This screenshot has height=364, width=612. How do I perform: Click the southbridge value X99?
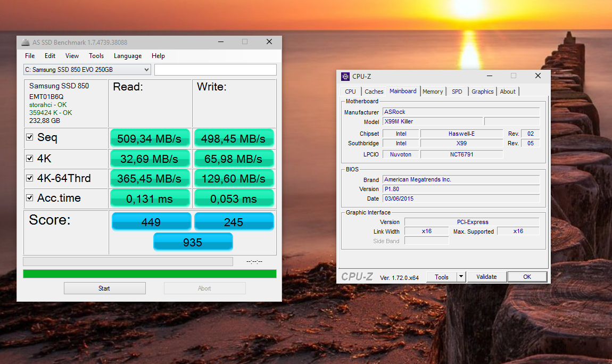coord(461,143)
